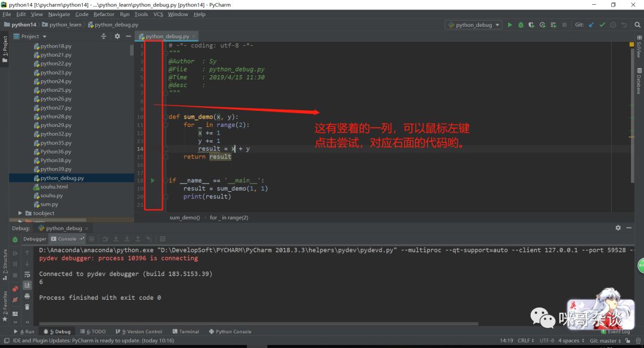Click the grey Stop square in toolbar

[564, 25]
